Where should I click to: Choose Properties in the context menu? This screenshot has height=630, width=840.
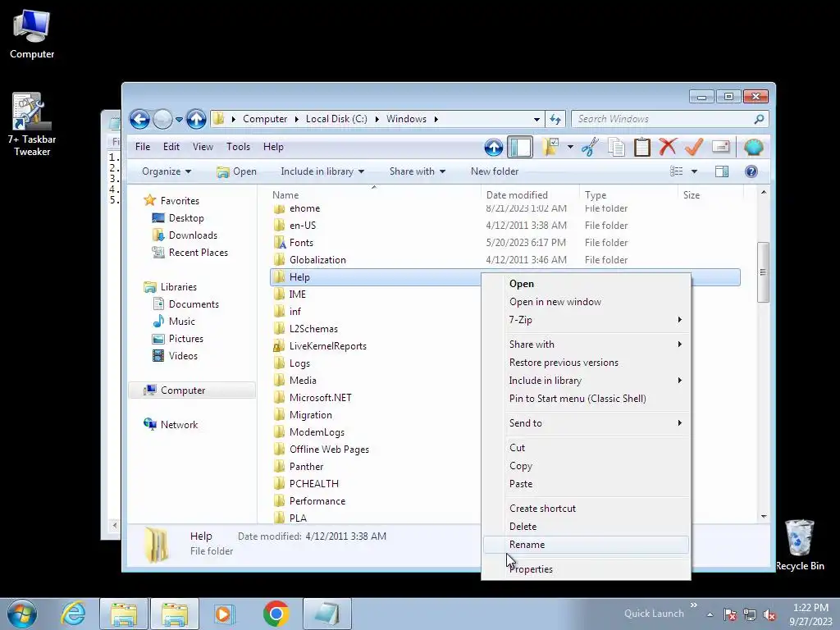coord(586,569)
